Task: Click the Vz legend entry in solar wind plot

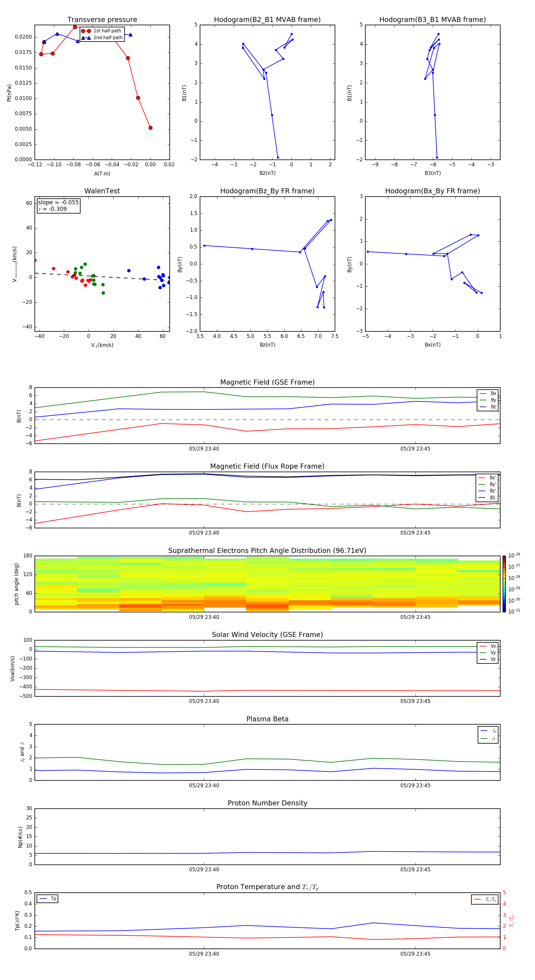Action: (488, 659)
